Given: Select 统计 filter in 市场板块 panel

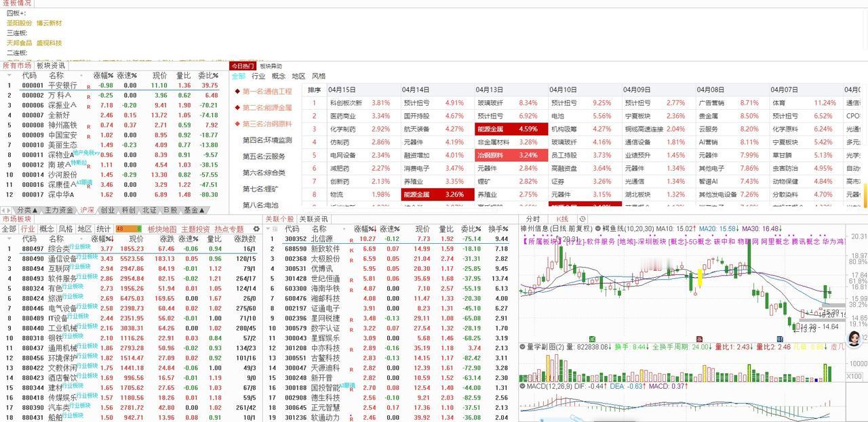Looking at the screenshot, I should point(103,229).
